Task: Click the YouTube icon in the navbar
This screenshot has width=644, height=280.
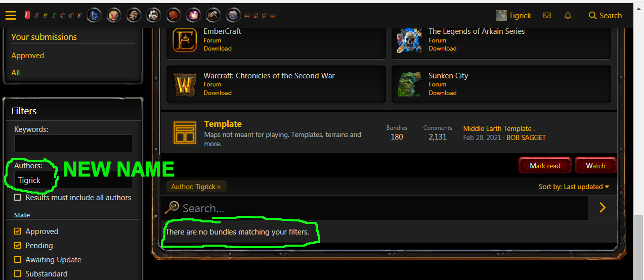Action: pos(273,15)
